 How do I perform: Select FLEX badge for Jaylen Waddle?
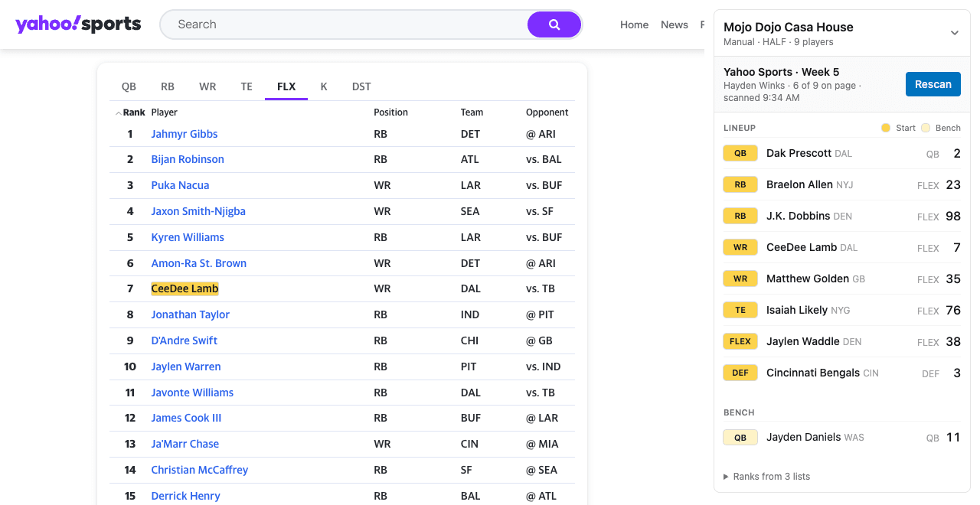(740, 341)
